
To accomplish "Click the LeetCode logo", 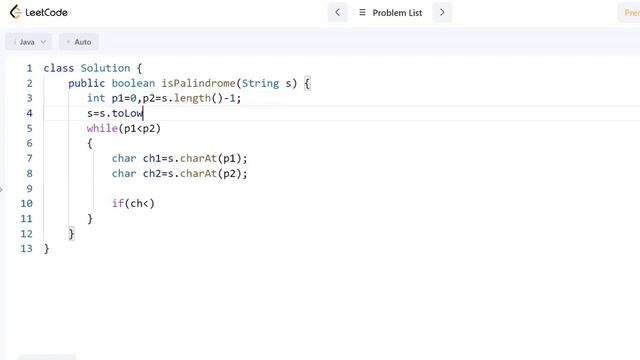I will 39,12.
